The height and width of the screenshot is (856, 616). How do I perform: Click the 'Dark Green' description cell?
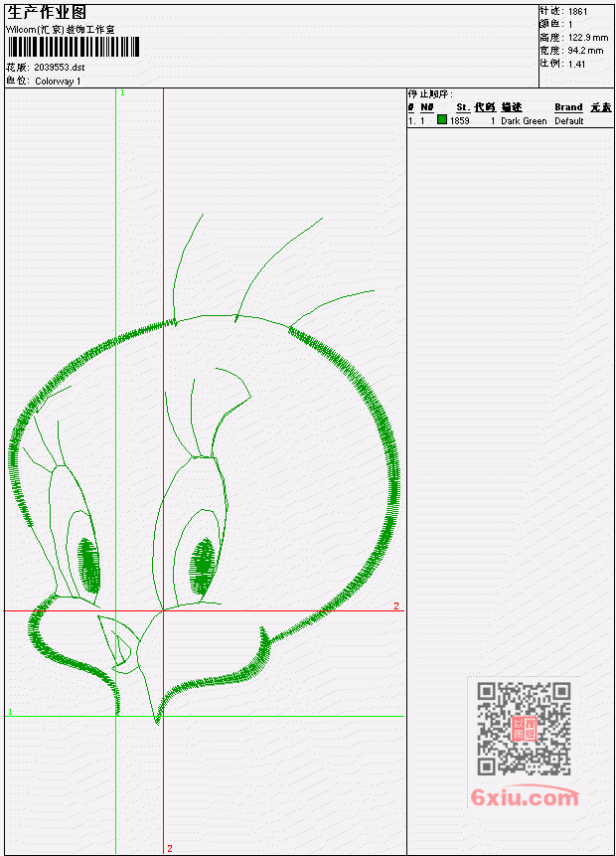[524, 120]
